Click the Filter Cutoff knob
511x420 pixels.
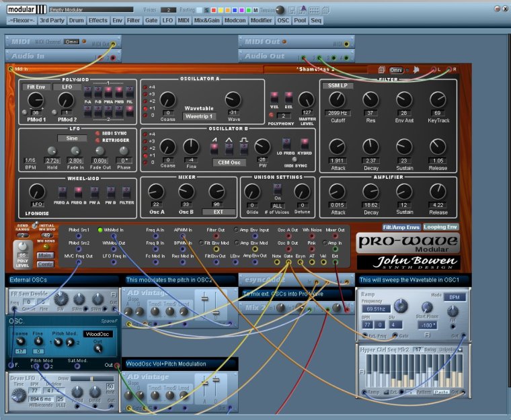(337, 99)
